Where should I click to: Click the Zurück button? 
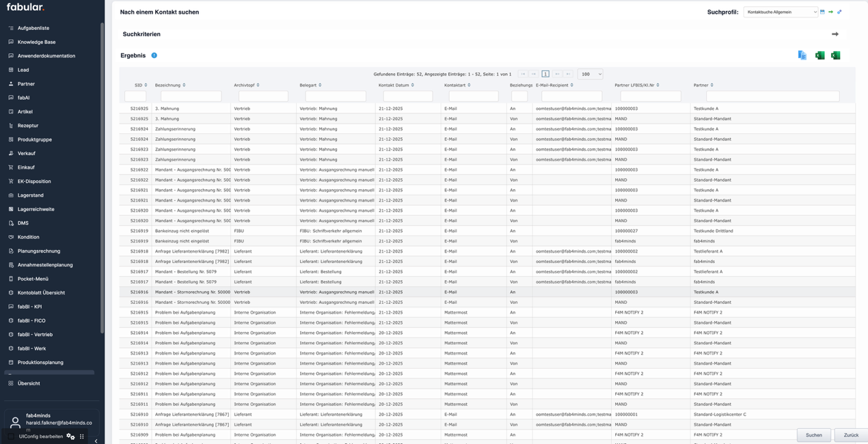click(x=851, y=435)
